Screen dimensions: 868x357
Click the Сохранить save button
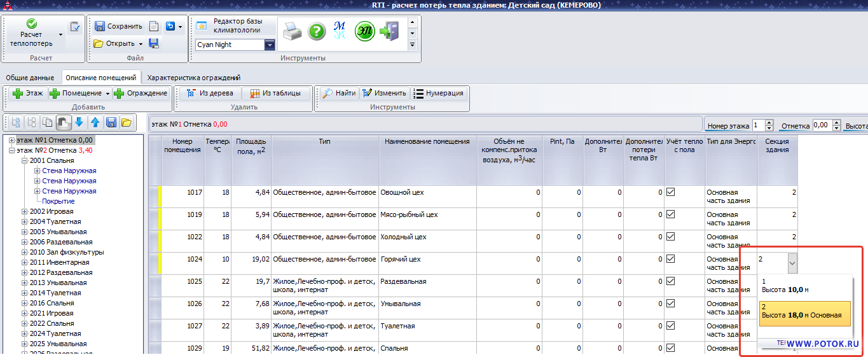click(x=119, y=27)
